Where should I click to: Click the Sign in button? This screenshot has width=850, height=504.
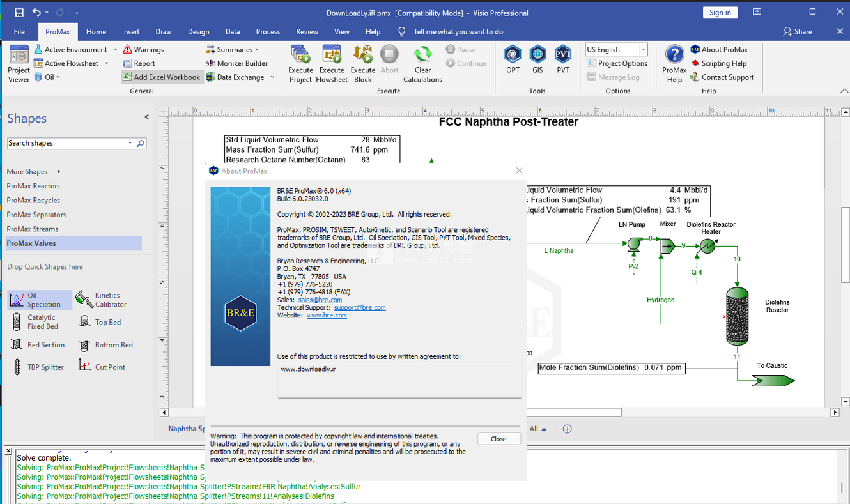point(720,12)
